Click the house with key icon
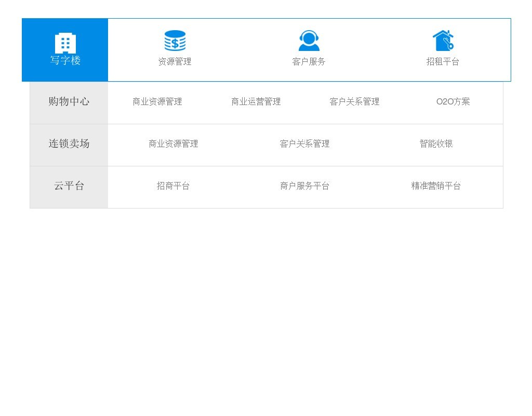Screen dimensions: 532x416 click(x=443, y=41)
